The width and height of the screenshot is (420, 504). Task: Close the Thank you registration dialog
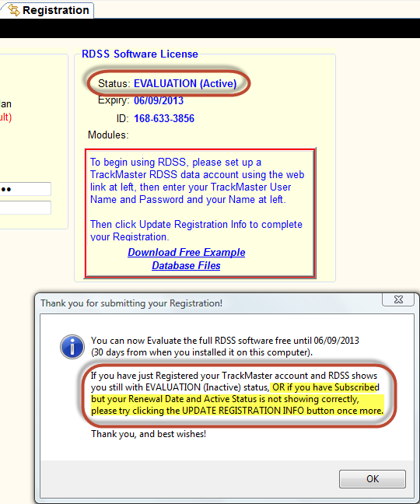(x=398, y=299)
